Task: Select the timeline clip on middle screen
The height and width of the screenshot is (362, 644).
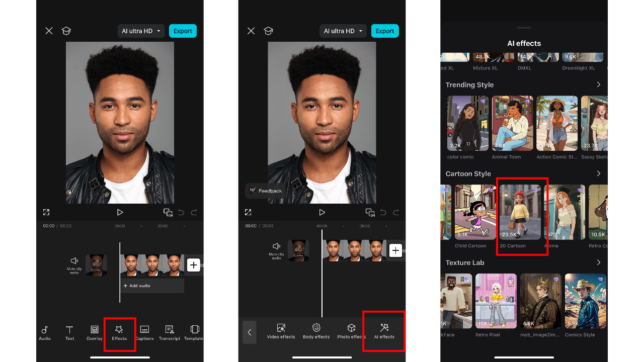Action: [x=354, y=250]
